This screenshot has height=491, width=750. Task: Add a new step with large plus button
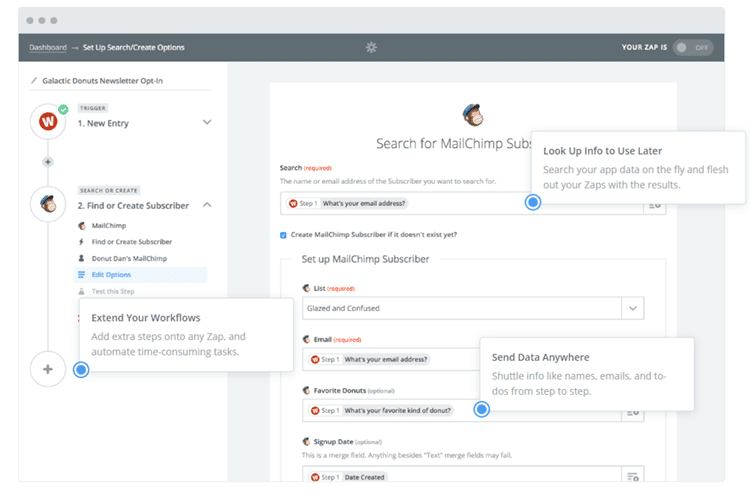48,369
